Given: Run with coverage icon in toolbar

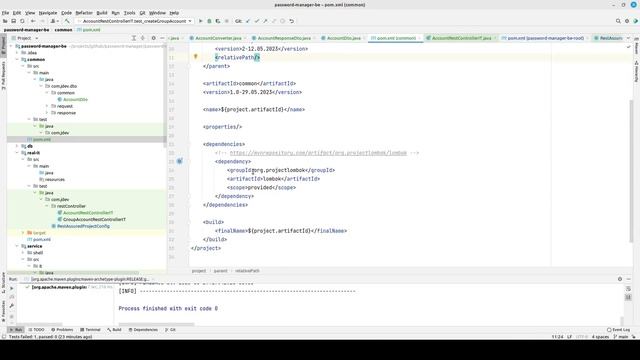Looking at the screenshot, I should tap(218, 21).
